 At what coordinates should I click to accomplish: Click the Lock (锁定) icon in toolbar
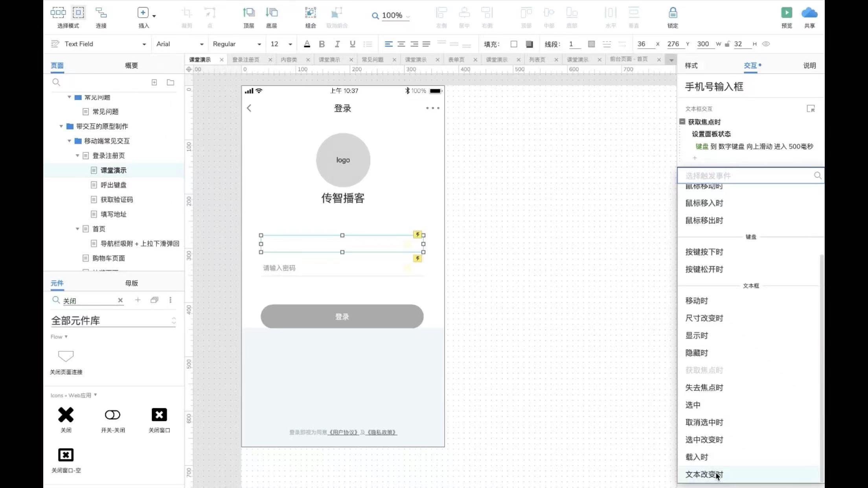[x=673, y=13]
